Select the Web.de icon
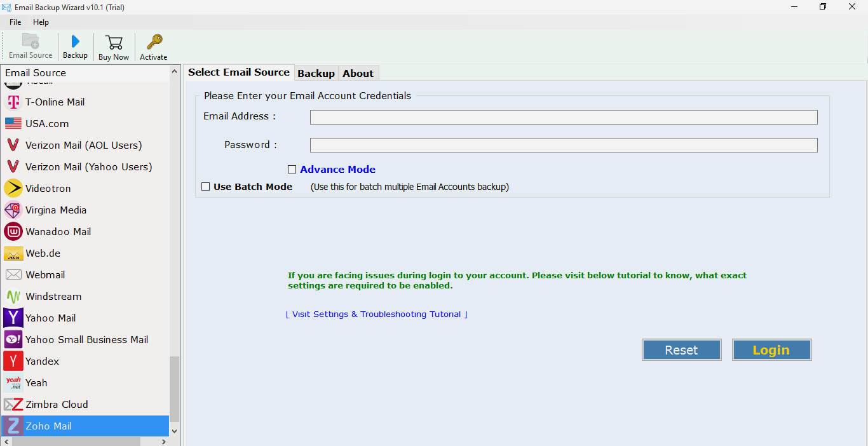This screenshot has width=868, height=446. [13, 253]
